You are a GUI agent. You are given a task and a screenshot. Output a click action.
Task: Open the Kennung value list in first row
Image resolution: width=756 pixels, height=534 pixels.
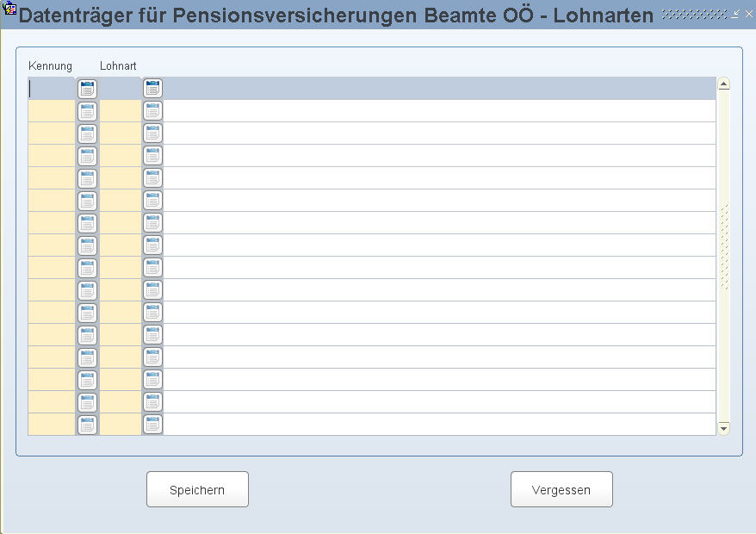(x=87, y=88)
